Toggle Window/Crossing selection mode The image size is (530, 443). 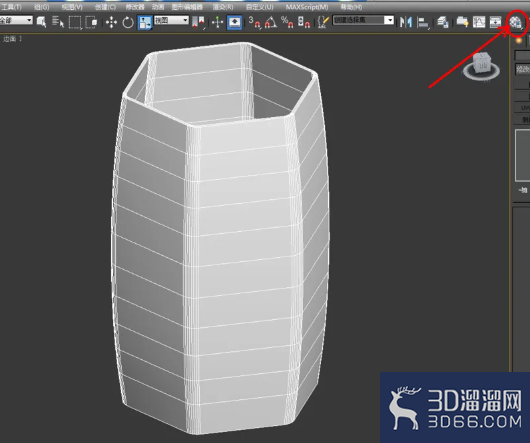tap(91, 22)
